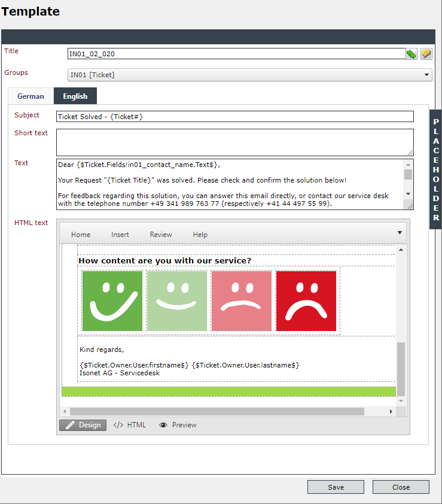Click into the Subject input field

click(235, 117)
